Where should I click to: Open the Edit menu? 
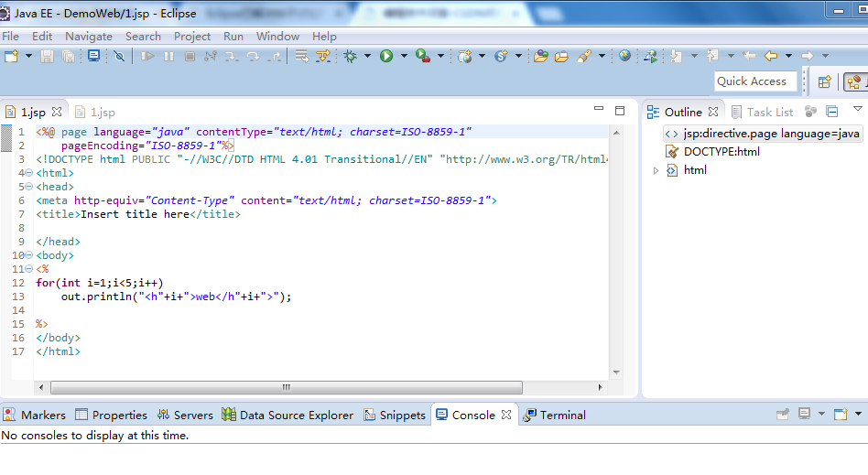coord(42,37)
